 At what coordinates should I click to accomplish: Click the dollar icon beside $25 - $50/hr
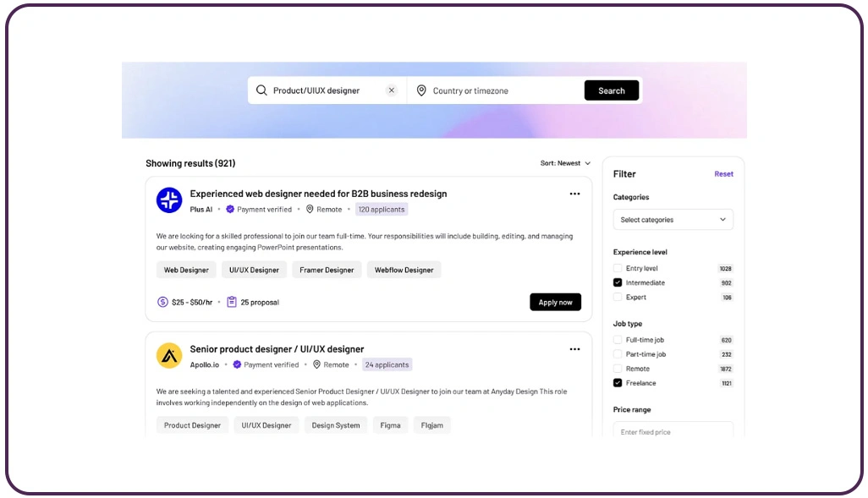click(x=161, y=301)
